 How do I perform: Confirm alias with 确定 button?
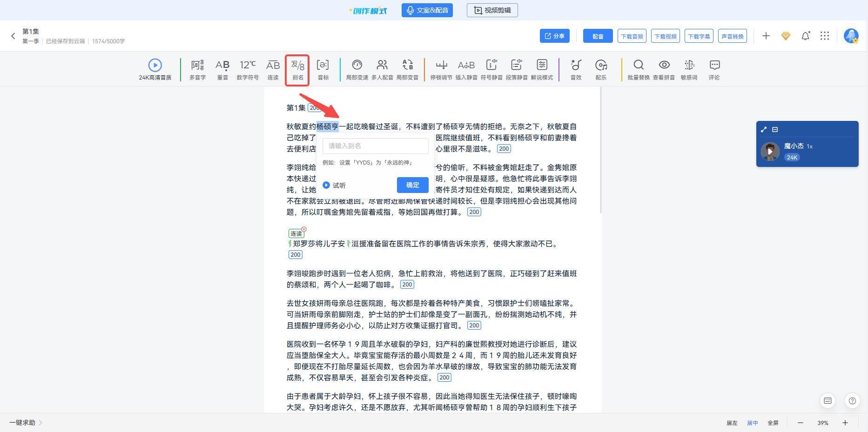(x=412, y=185)
